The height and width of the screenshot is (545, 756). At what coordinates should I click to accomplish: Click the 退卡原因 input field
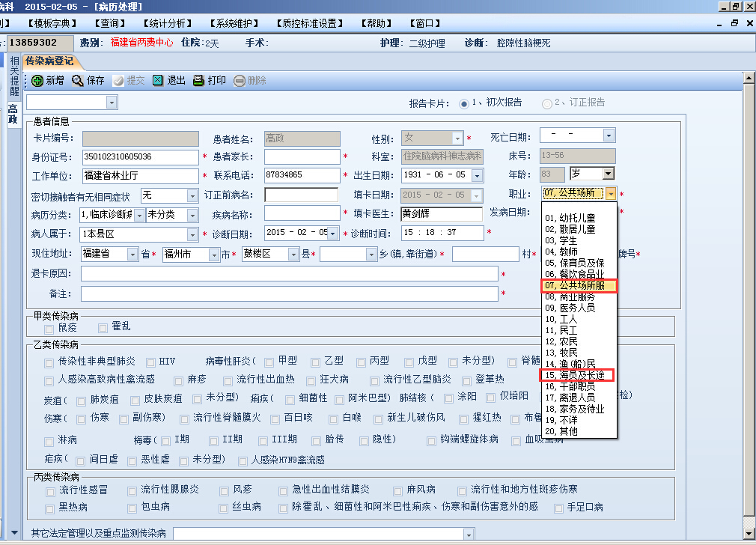pyautogui.click(x=289, y=273)
